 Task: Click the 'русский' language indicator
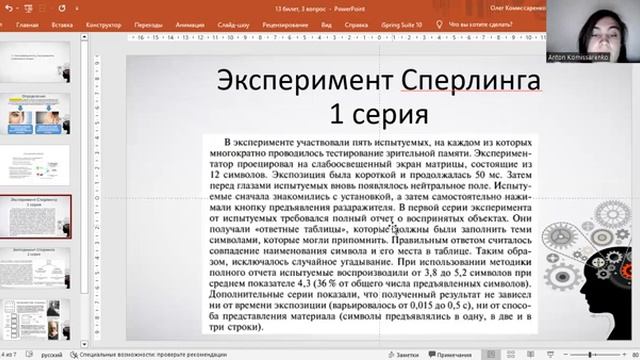[x=51, y=355]
